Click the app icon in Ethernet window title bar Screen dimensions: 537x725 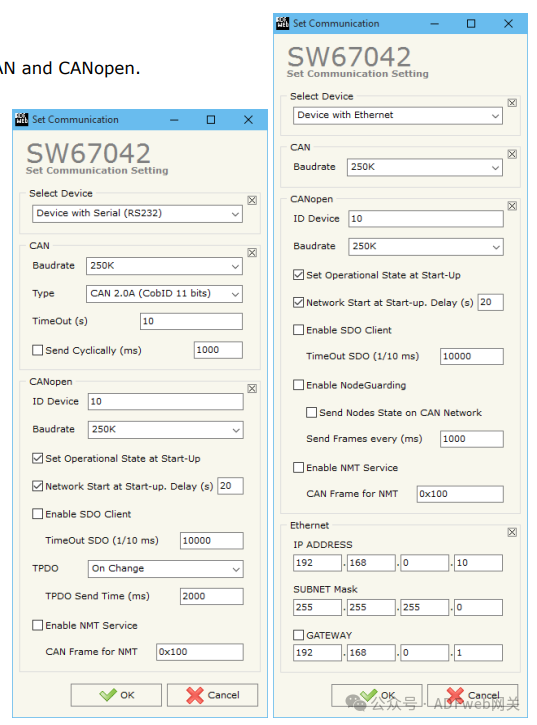282,23
